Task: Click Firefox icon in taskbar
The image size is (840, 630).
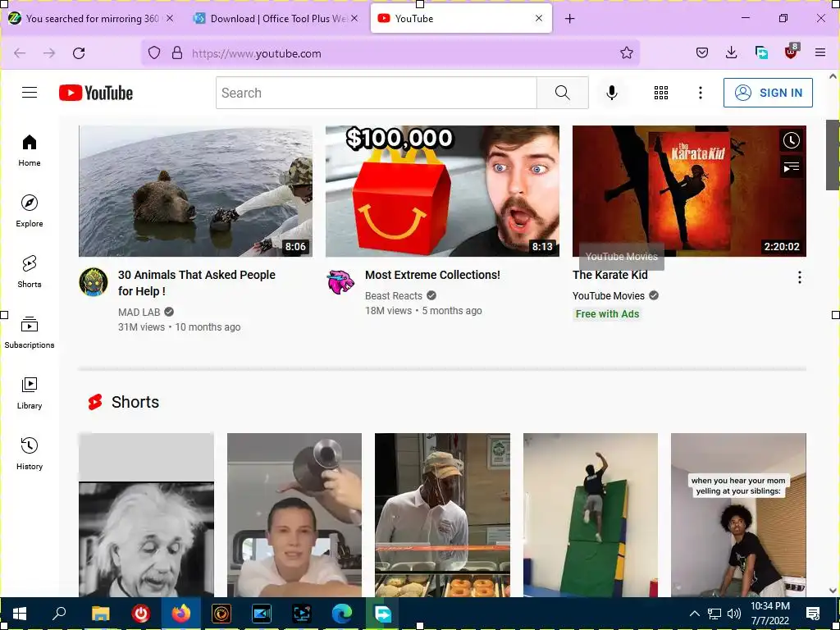Action: coord(181,614)
